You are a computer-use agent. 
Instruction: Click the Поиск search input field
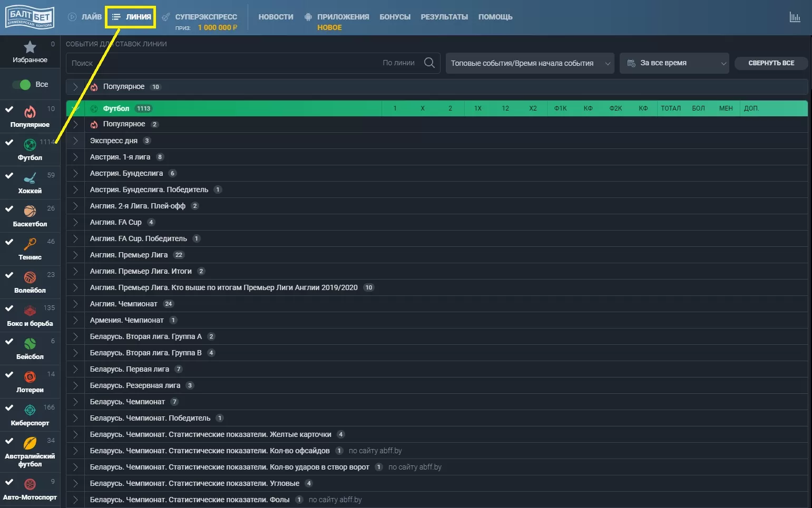coord(221,63)
